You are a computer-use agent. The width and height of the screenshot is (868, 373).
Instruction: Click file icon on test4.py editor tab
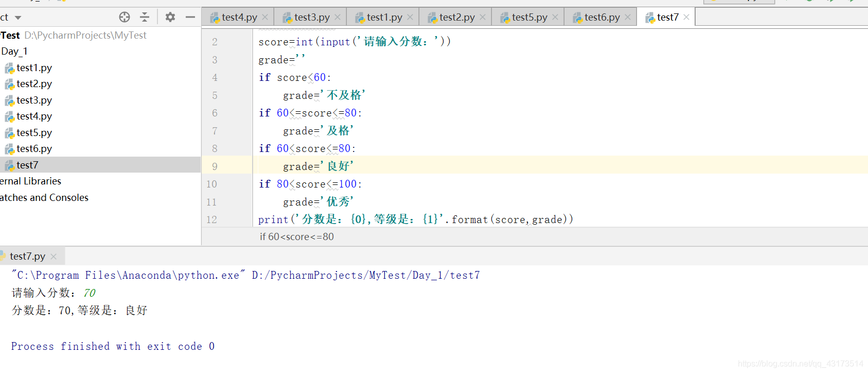click(x=215, y=18)
